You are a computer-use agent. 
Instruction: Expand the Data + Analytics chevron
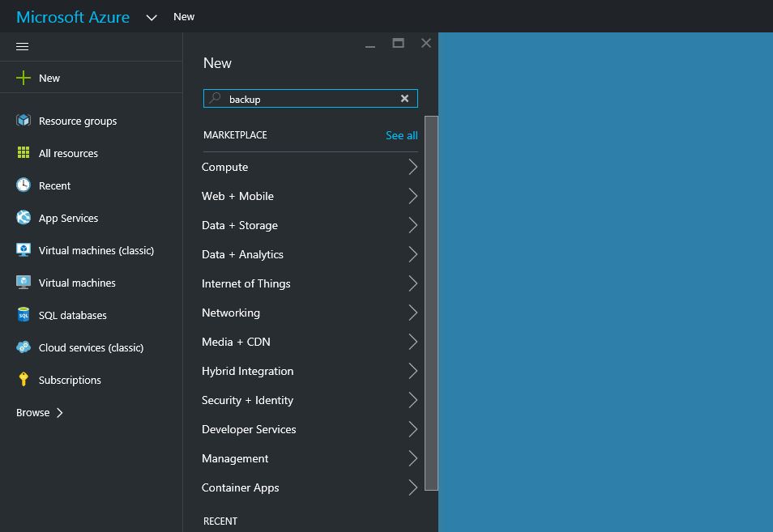tap(413, 254)
